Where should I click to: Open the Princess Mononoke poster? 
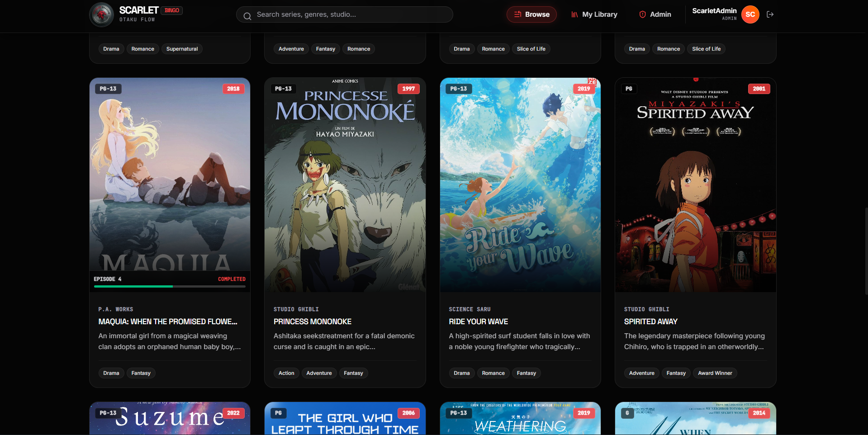click(345, 184)
